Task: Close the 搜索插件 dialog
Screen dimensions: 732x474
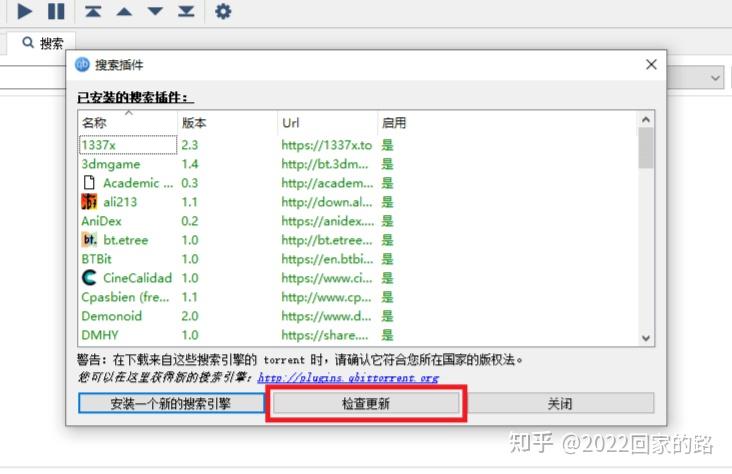Action: click(651, 64)
